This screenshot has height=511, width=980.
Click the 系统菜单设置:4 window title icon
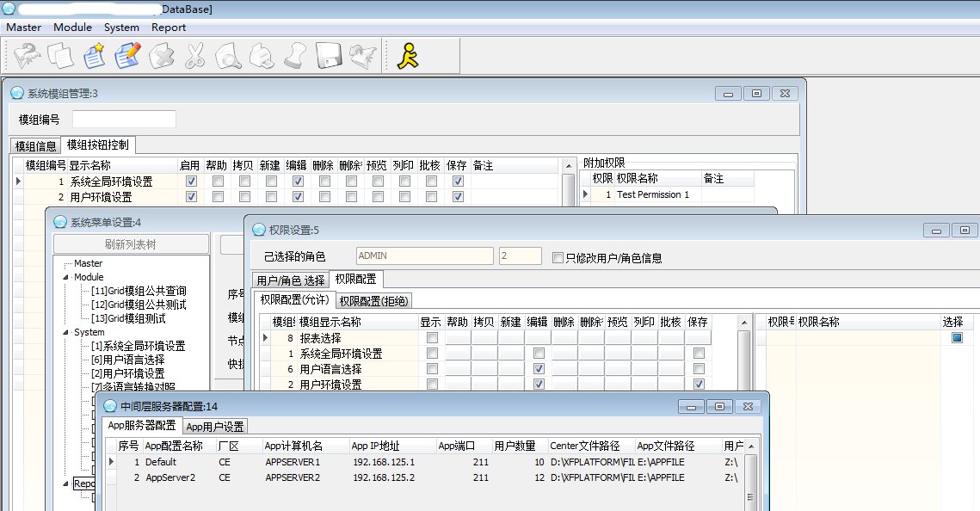click(60, 222)
